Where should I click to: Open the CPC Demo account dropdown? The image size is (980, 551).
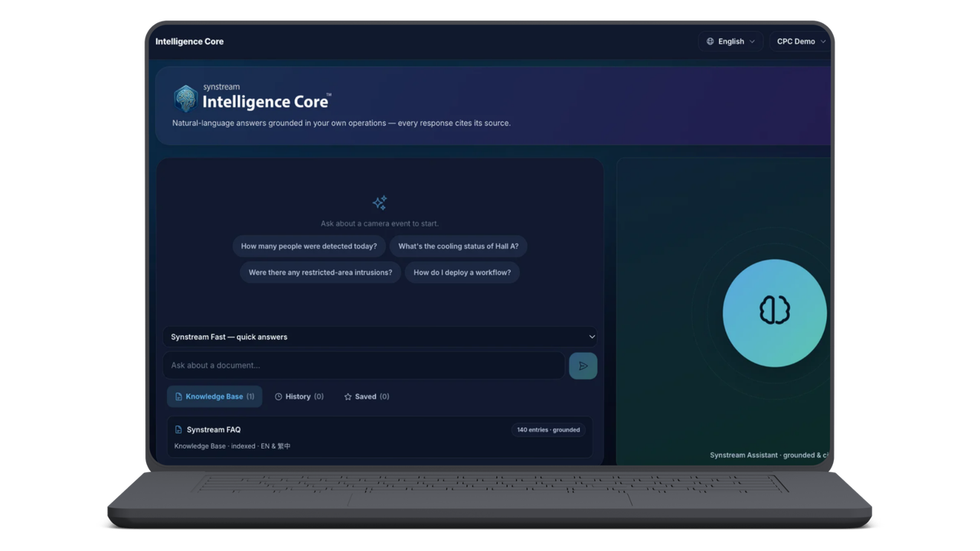pos(800,41)
